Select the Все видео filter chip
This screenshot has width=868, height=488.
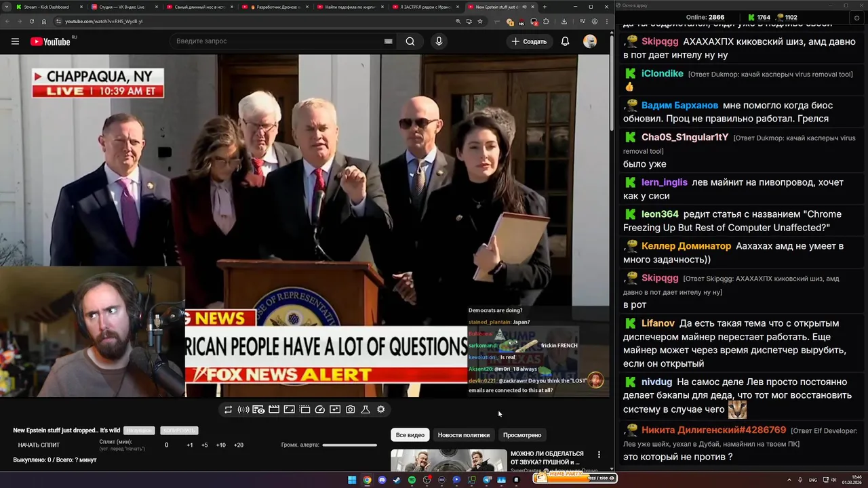pyautogui.click(x=410, y=435)
